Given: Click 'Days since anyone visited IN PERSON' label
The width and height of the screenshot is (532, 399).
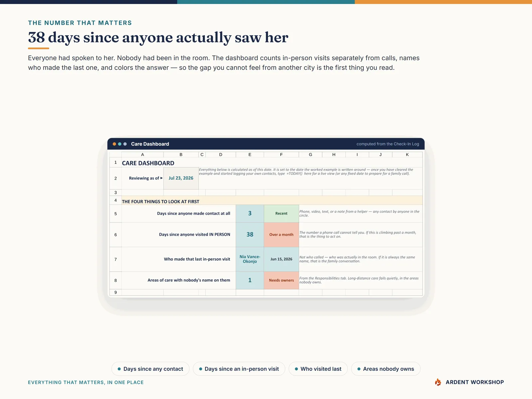Looking at the screenshot, I should [195, 234].
